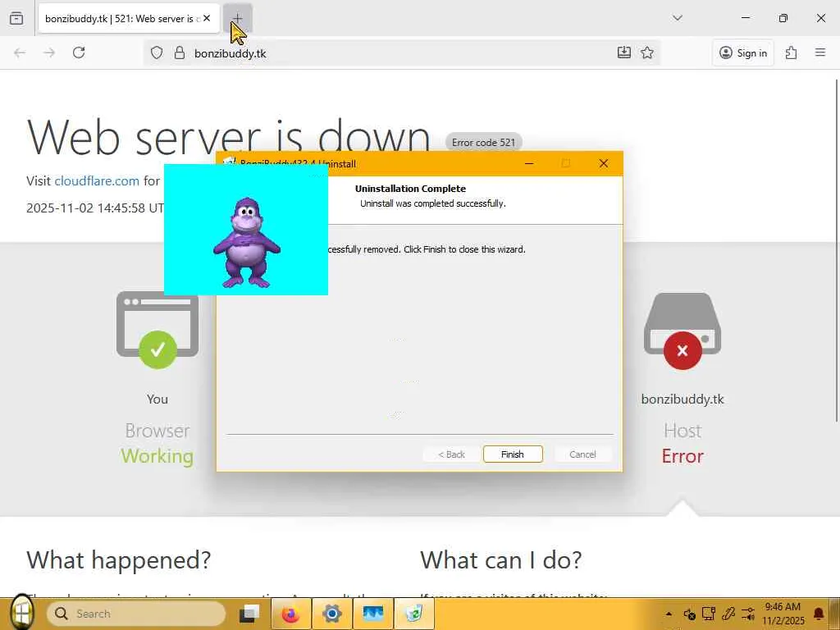Viewport: 840px width, 630px height.
Task: Click the Sign in account button
Action: (x=743, y=52)
